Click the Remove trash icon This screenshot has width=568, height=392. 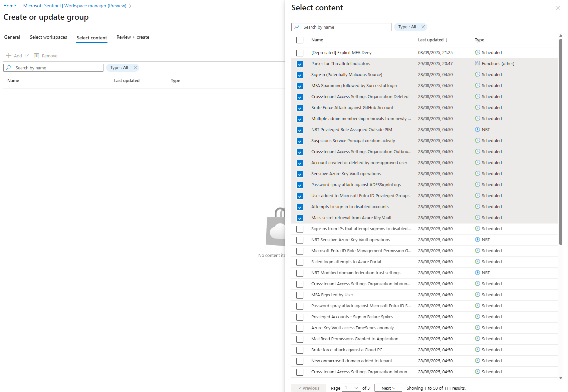37,55
